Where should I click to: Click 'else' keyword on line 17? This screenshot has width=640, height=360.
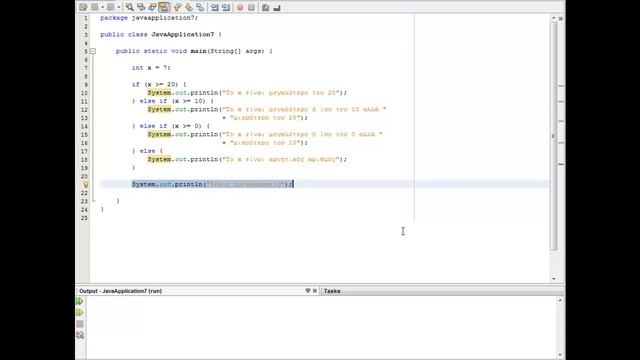pyautogui.click(x=147, y=151)
